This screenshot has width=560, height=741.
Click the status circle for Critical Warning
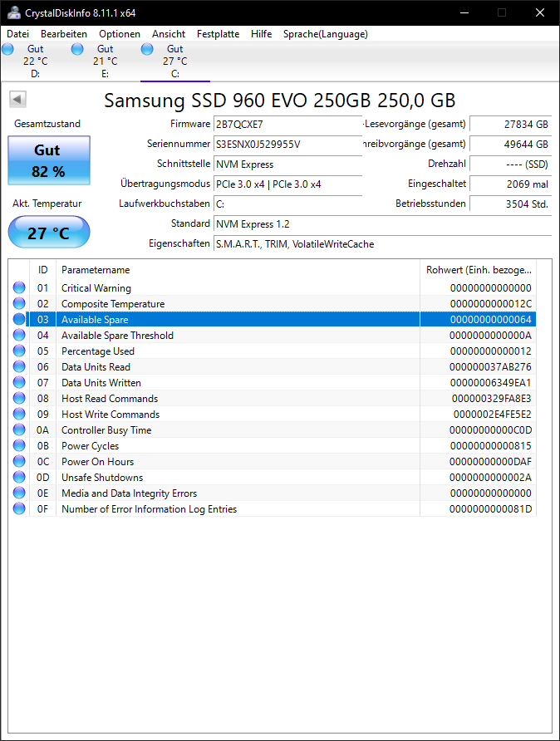(x=19, y=287)
